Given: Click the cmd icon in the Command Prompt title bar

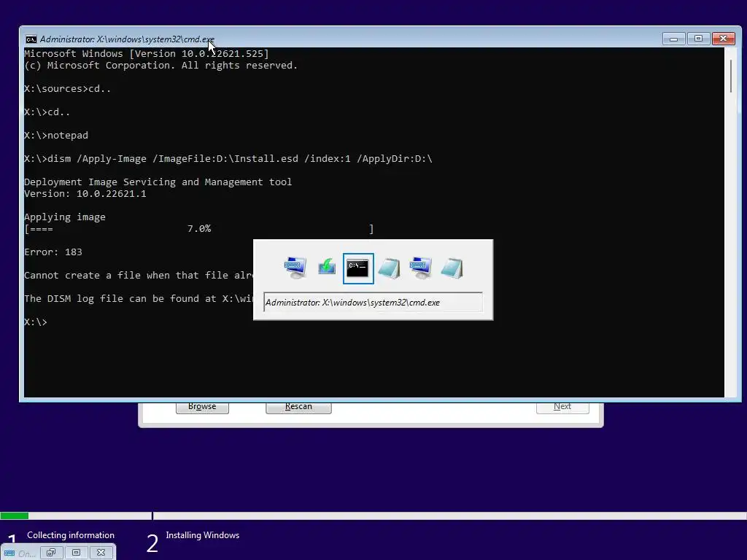Looking at the screenshot, I should (31, 39).
